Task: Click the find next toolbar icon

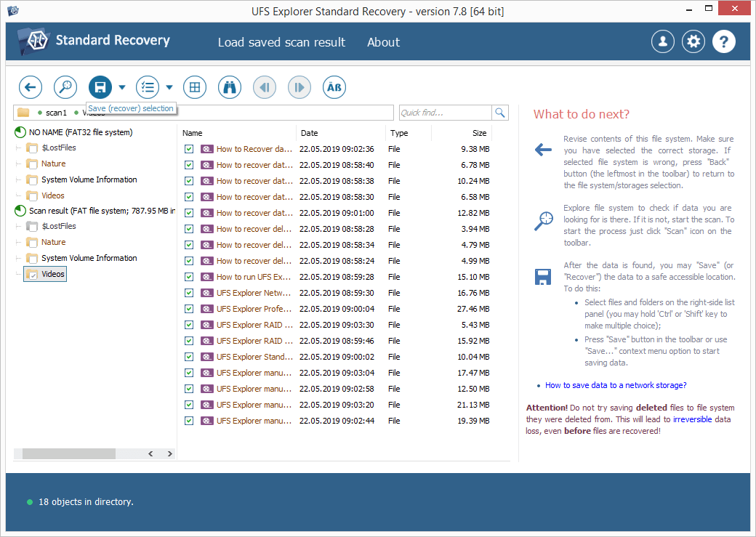Action: pos(299,87)
